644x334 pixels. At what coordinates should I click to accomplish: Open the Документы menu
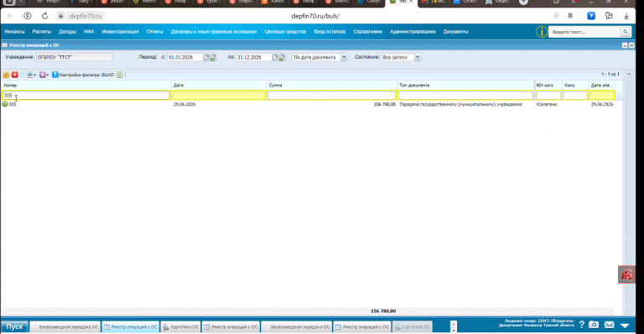pyautogui.click(x=455, y=32)
